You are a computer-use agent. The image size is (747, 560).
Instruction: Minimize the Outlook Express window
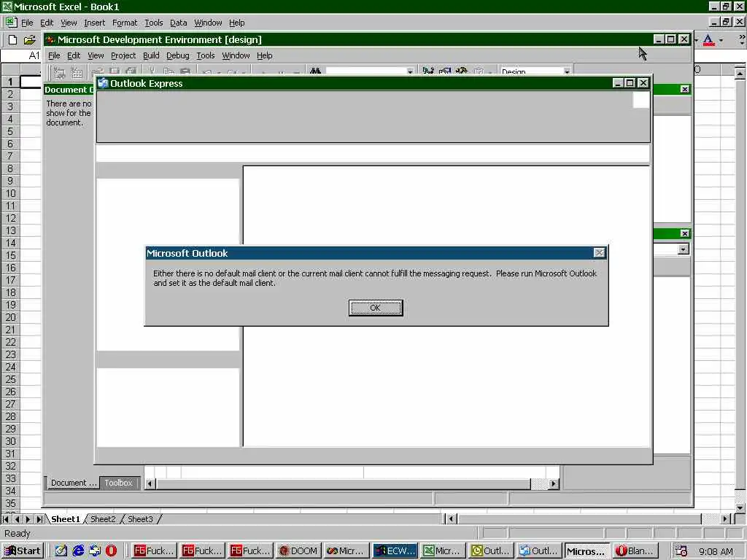[x=618, y=83]
